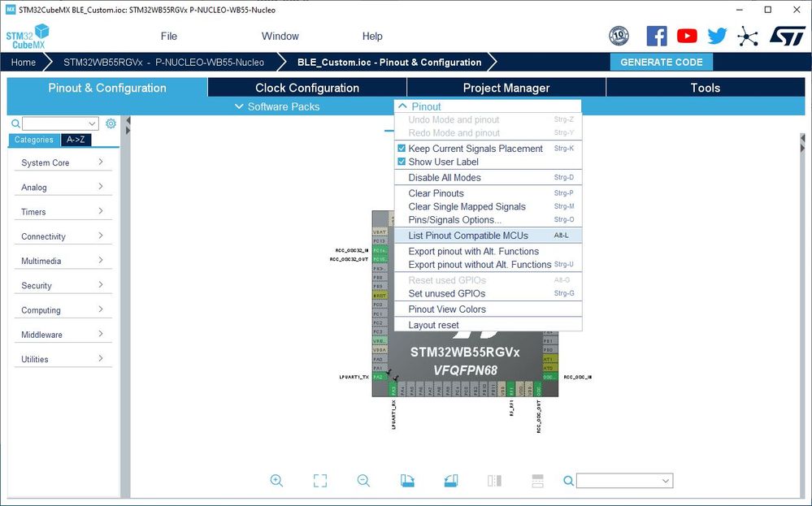Click the VBAT pin on the chip
Viewport: 812px width, 506px height.
click(380, 231)
